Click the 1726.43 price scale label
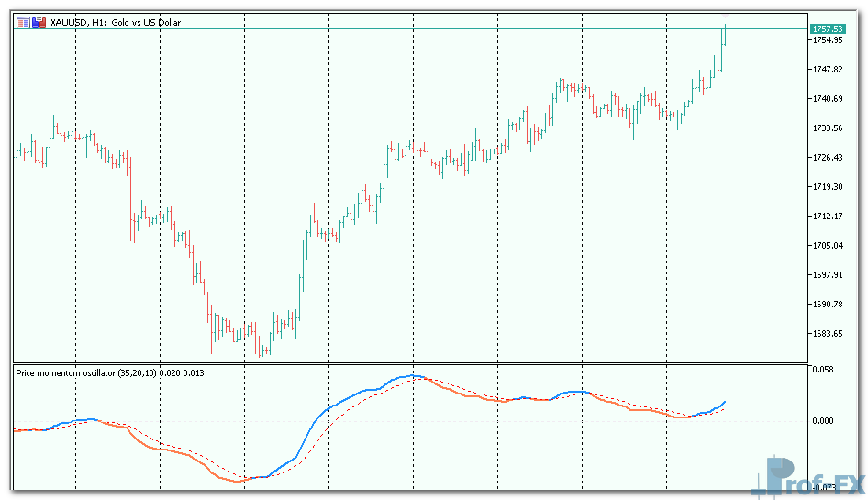Screen dimensions: 868x500 tap(827, 158)
